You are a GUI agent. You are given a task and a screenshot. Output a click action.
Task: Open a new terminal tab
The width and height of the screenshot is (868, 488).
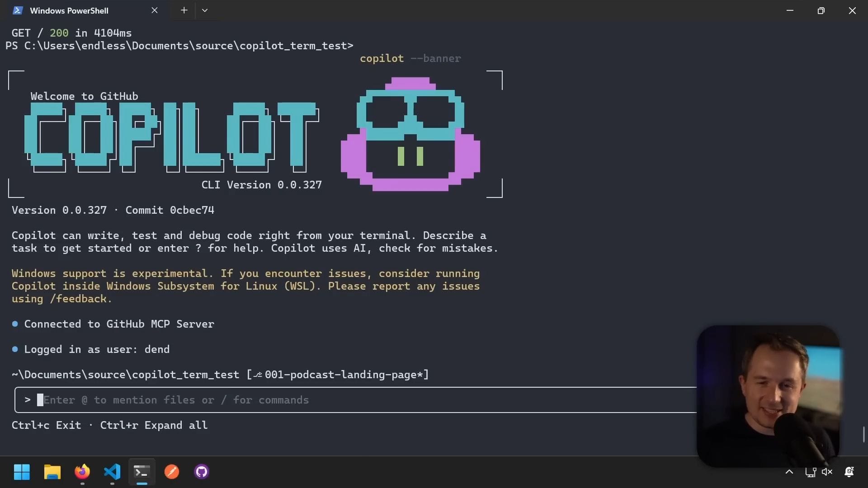pos(184,10)
